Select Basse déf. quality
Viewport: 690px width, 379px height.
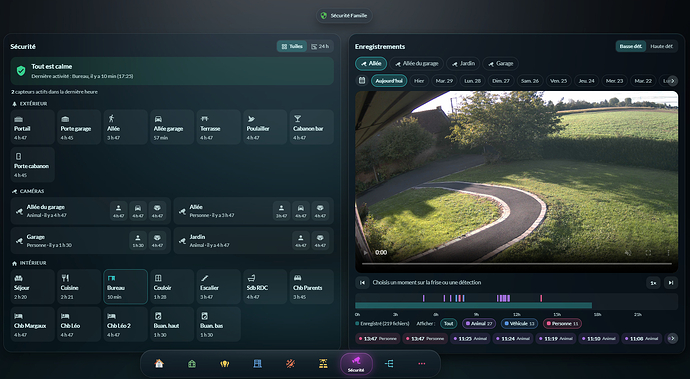631,46
